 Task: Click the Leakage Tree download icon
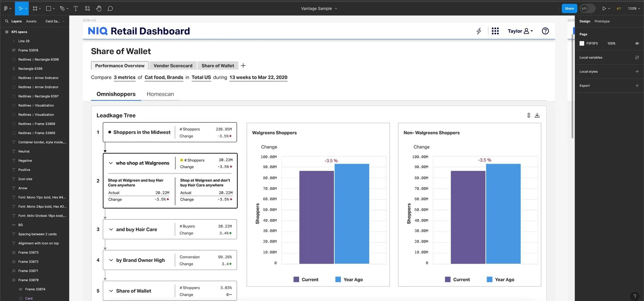coord(537,115)
